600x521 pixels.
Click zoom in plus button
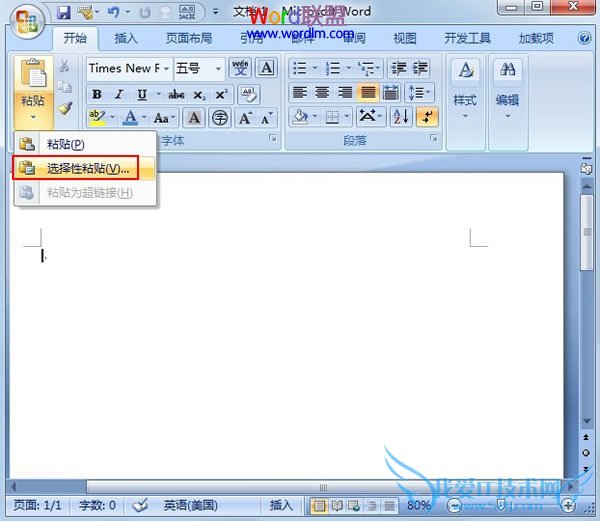(568, 506)
